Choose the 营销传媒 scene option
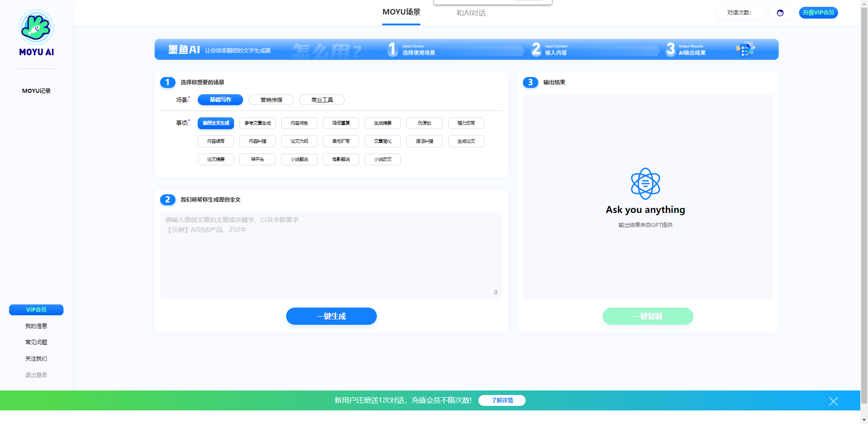The image size is (868, 424). pos(271,100)
